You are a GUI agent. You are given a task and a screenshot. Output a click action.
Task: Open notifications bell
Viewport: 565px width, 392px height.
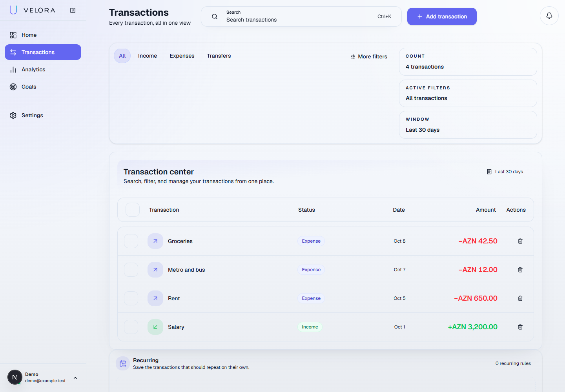click(549, 16)
